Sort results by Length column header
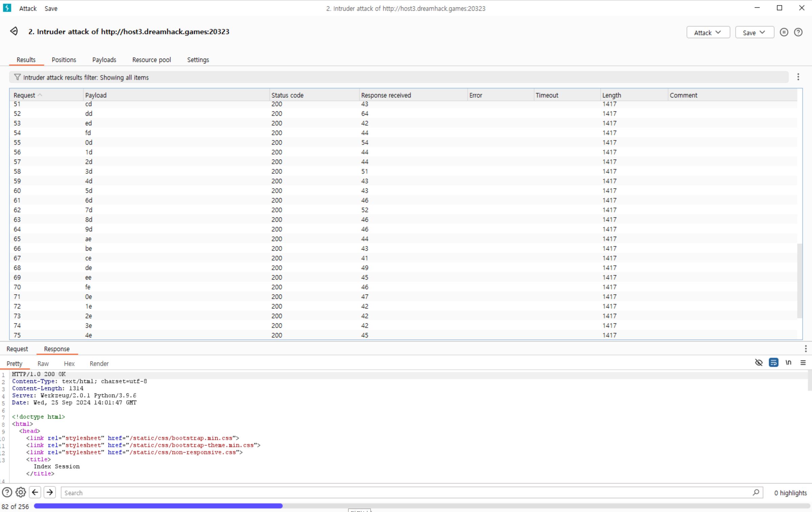This screenshot has height=512, width=812. pyautogui.click(x=611, y=95)
